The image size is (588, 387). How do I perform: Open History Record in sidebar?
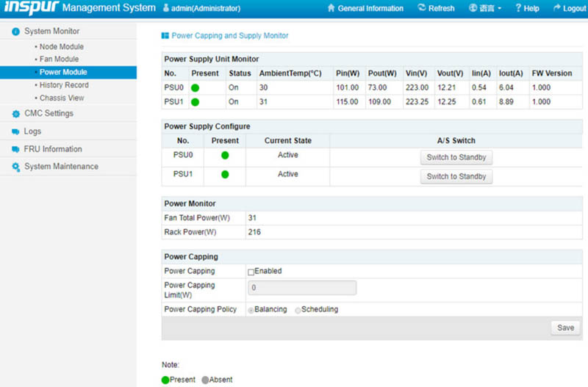point(64,85)
